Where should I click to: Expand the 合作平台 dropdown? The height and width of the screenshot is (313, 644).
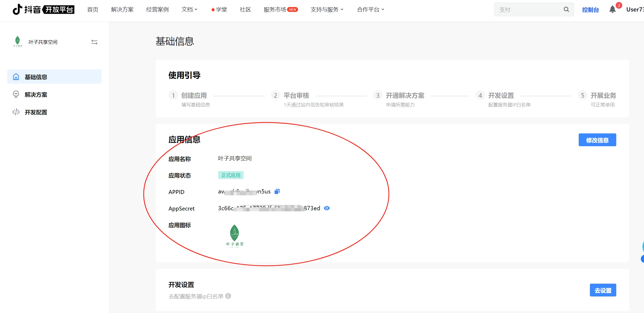pos(371,10)
